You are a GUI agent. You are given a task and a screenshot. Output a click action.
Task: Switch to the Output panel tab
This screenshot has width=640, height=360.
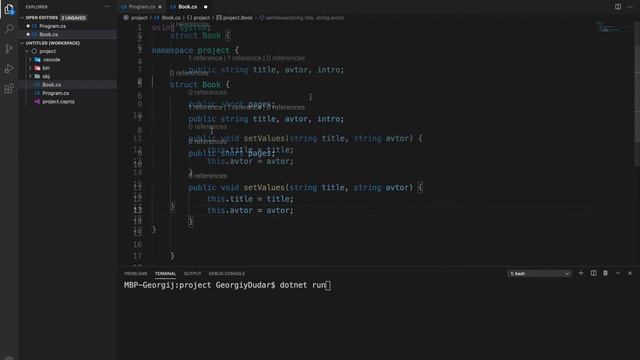[x=192, y=273]
